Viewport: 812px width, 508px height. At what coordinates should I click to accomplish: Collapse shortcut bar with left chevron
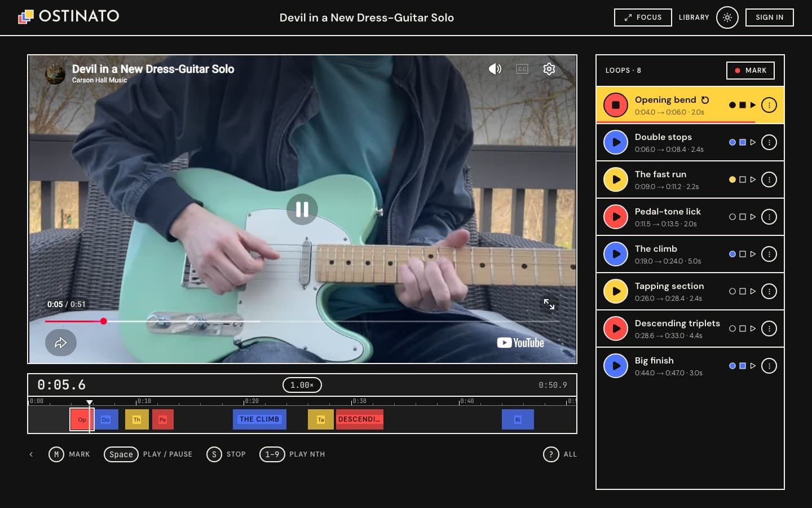coord(31,454)
